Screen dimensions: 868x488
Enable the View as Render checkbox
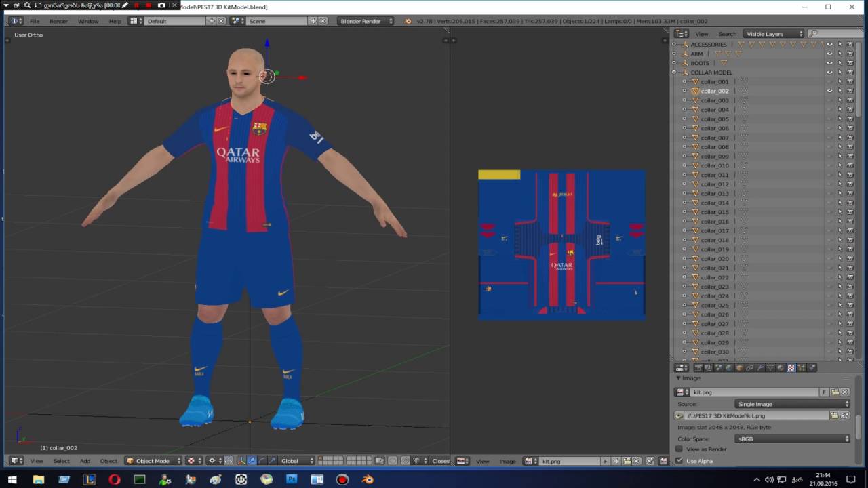click(679, 449)
